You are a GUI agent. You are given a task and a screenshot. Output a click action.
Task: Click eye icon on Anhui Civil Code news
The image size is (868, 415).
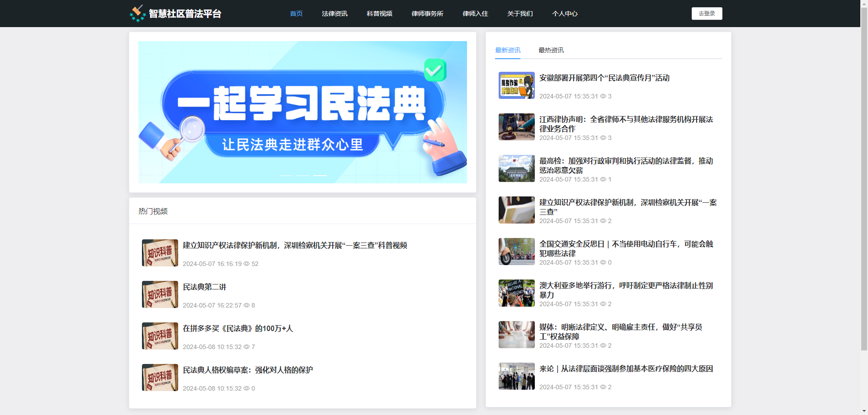tap(603, 96)
